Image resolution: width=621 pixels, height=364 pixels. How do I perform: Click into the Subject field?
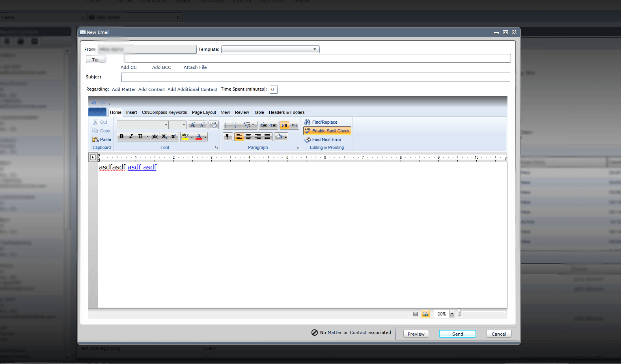coord(315,77)
